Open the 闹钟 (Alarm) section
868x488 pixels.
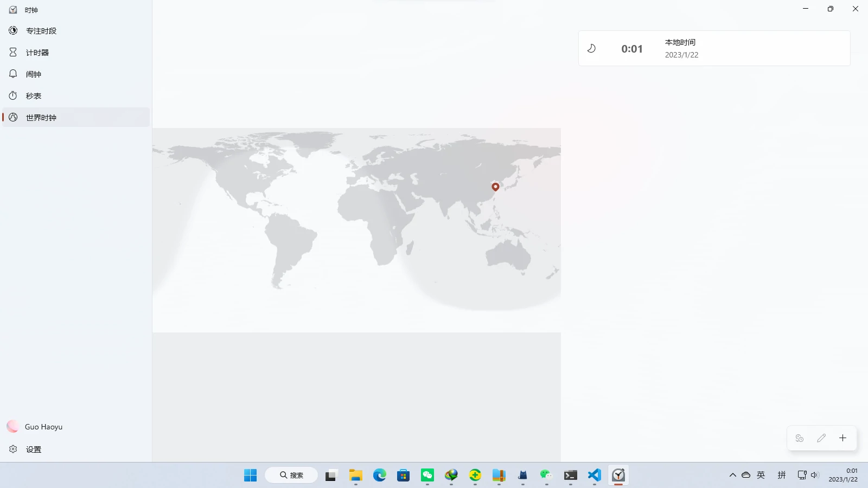tap(33, 74)
